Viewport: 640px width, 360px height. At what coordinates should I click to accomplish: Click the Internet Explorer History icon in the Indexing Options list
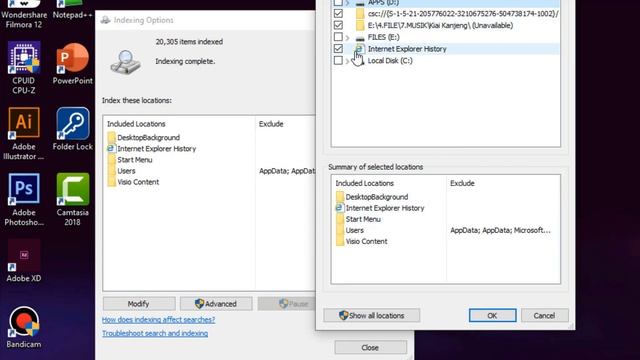tap(111, 149)
